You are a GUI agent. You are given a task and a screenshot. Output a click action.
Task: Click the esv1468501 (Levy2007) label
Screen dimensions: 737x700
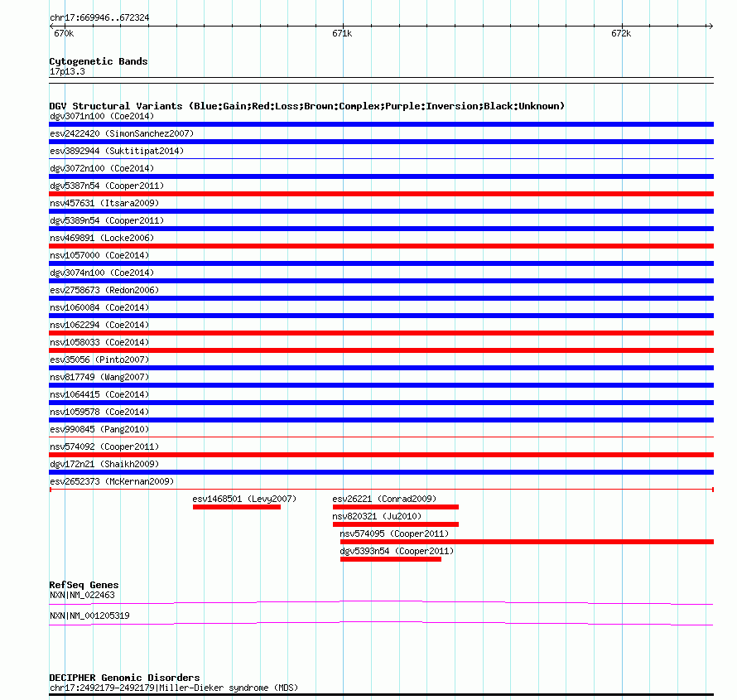click(244, 499)
